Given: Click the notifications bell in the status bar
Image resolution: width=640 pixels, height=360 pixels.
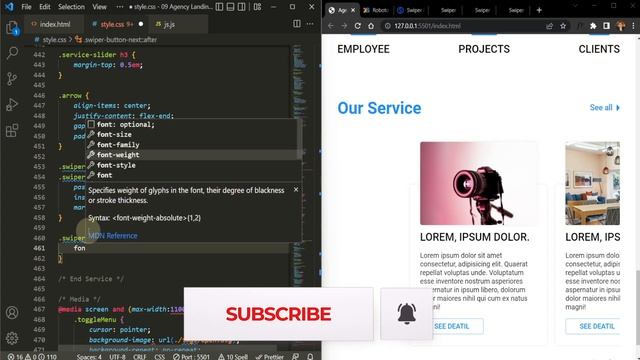Looking at the screenshot, I should [310, 356].
